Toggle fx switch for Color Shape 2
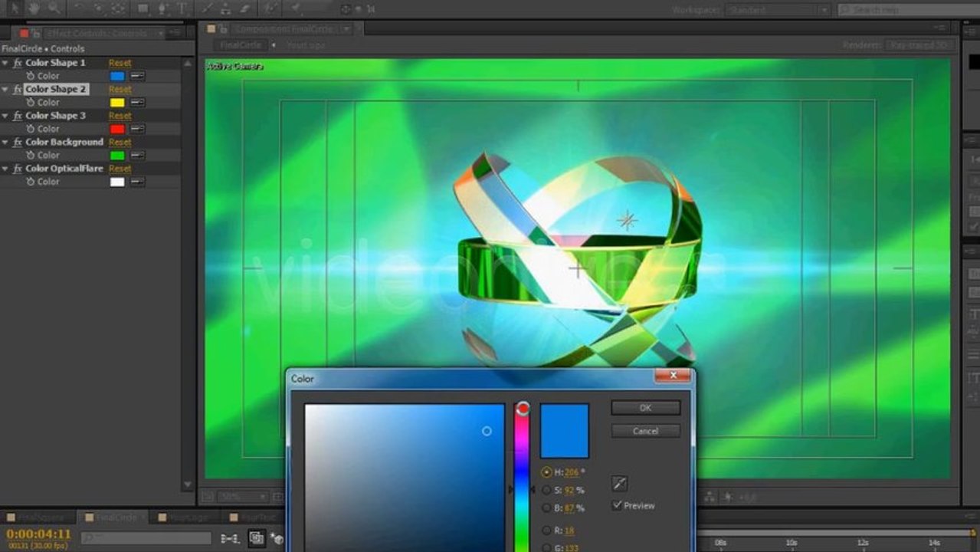This screenshot has width=980, height=552. [18, 89]
